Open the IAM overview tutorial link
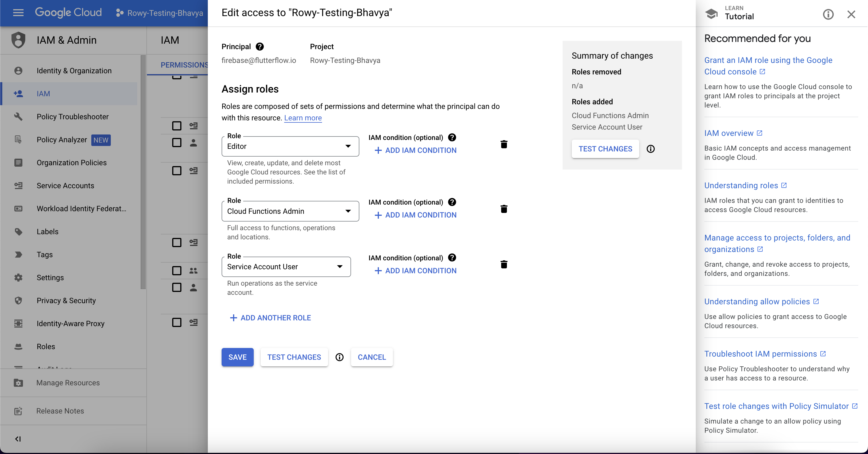This screenshot has width=868, height=454. point(729,133)
